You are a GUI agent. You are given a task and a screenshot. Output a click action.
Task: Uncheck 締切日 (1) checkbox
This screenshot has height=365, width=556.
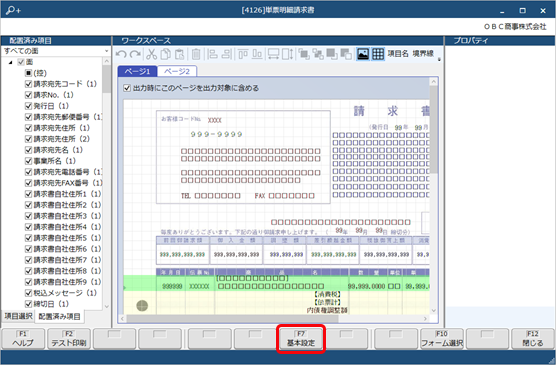28,304
